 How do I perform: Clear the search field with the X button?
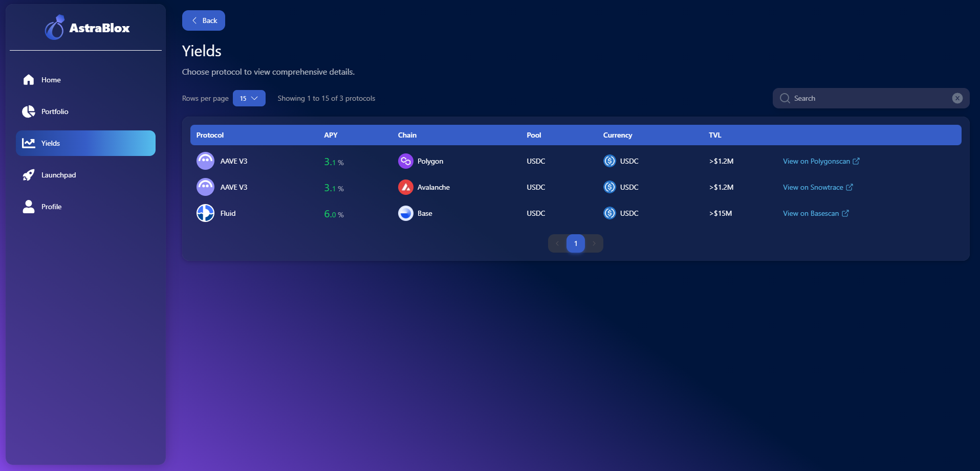[x=957, y=98]
